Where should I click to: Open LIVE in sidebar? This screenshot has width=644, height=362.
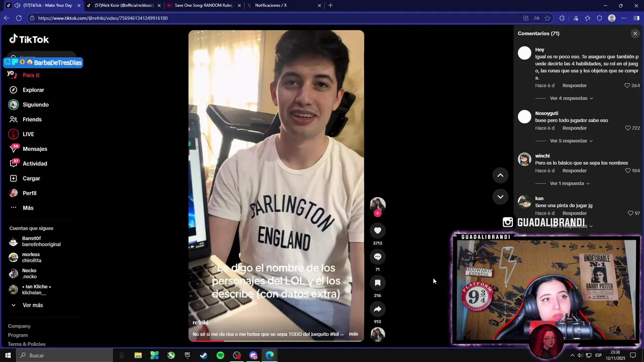coord(28,134)
